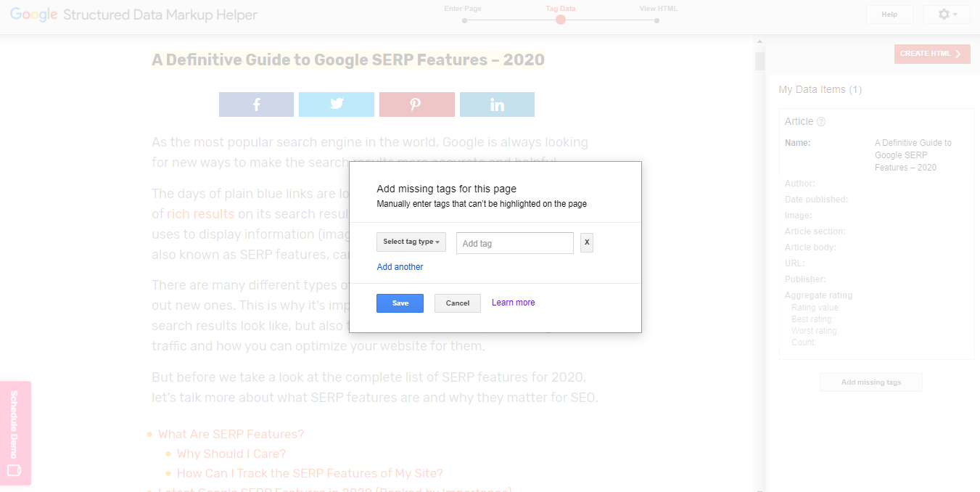Click the Article body: field label
Viewport: 980px width, 492px height.
[810, 247]
